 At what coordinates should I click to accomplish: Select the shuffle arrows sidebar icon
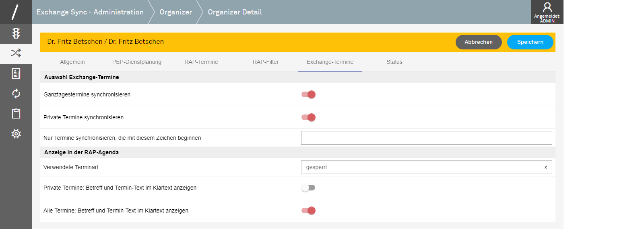pos(16,53)
